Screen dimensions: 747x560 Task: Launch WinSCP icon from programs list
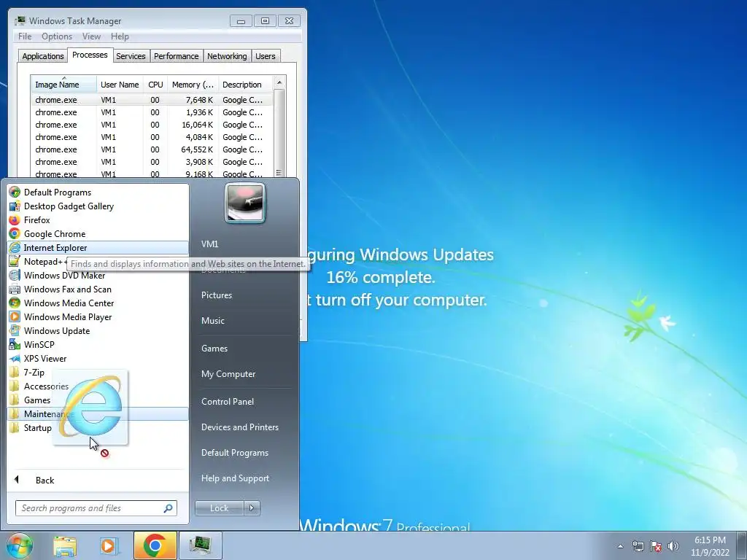[15, 344]
